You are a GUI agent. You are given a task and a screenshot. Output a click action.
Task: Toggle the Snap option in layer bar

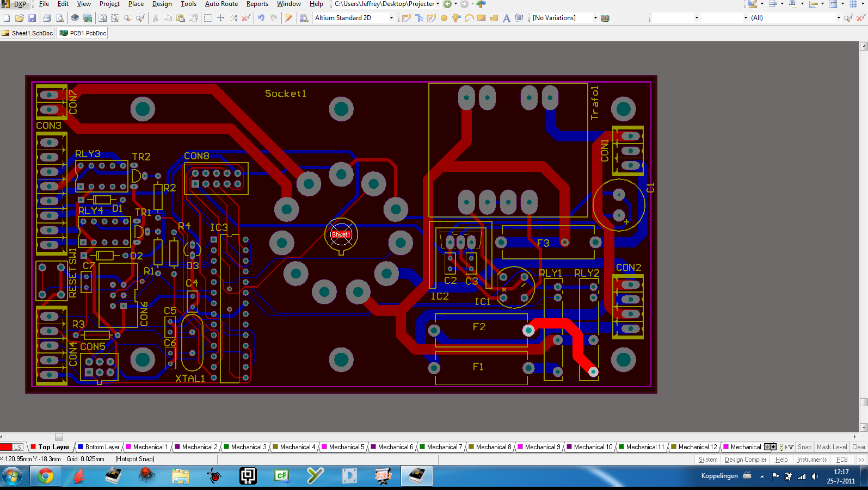(804, 447)
